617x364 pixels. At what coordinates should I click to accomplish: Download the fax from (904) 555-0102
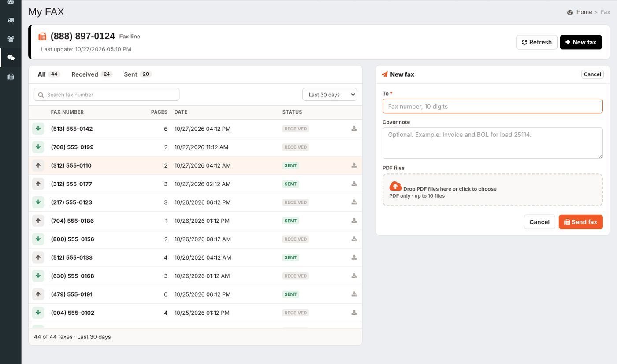(x=354, y=313)
